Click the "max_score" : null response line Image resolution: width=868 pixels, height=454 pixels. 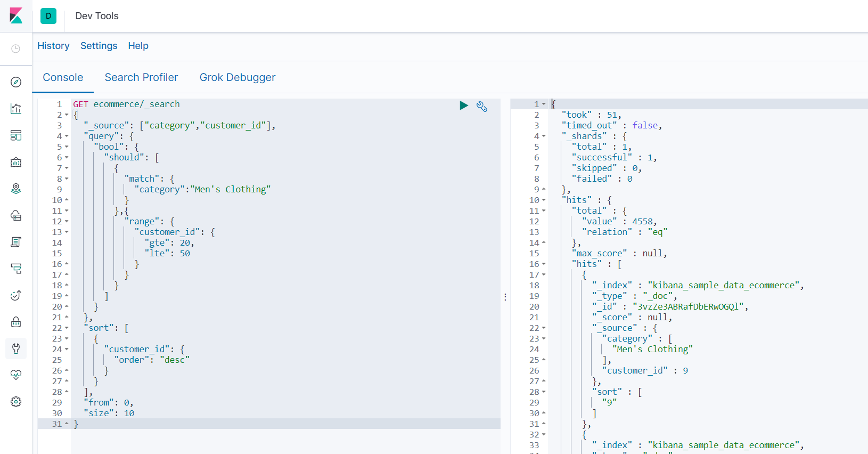pyautogui.click(x=620, y=253)
